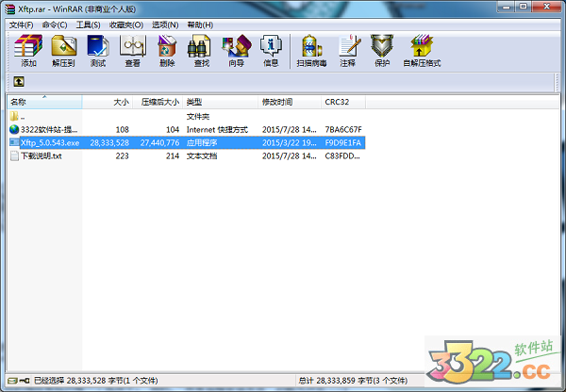This screenshot has width=566, height=392.
Task: Minimize the WinRAR window
Action: [x=506, y=7]
